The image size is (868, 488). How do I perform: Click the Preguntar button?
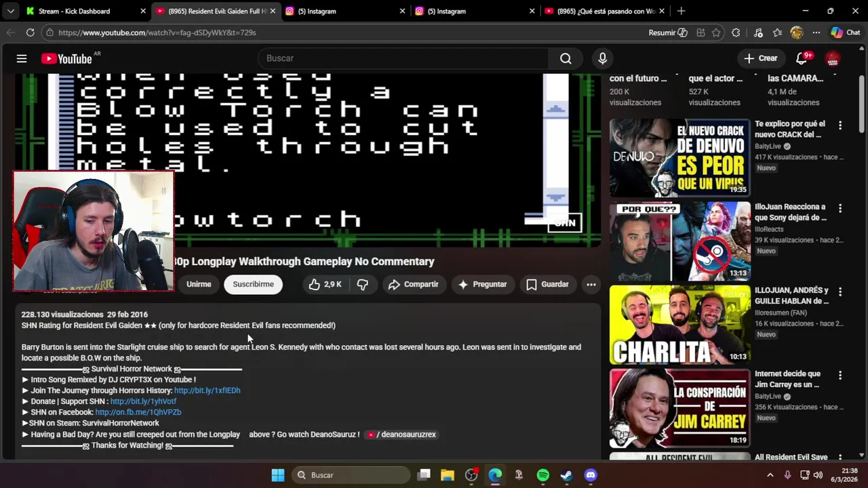tap(483, 285)
